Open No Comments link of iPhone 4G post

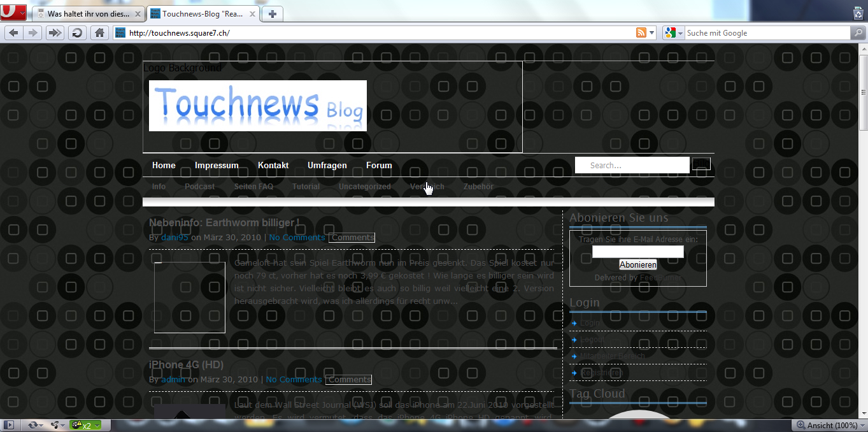(x=294, y=380)
